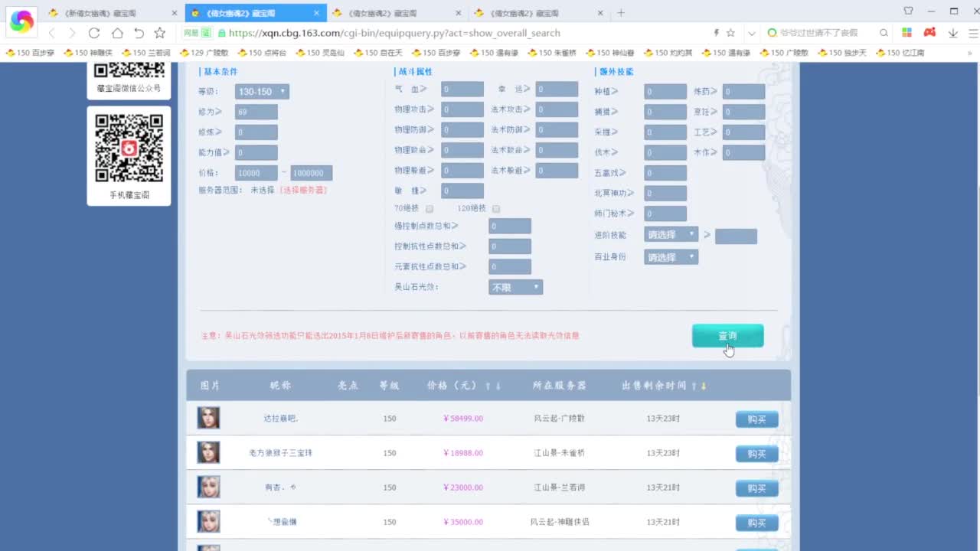
Task: Sort price ascending with the up arrow
Action: click(488, 386)
